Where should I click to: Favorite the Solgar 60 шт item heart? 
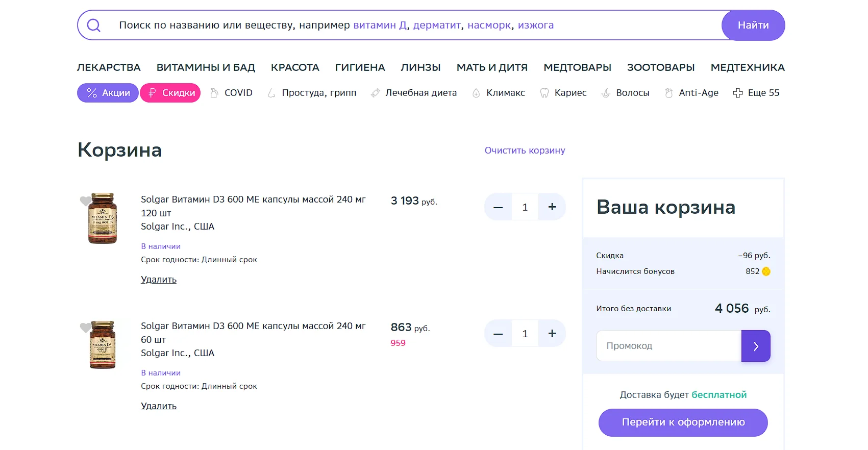click(x=85, y=328)
